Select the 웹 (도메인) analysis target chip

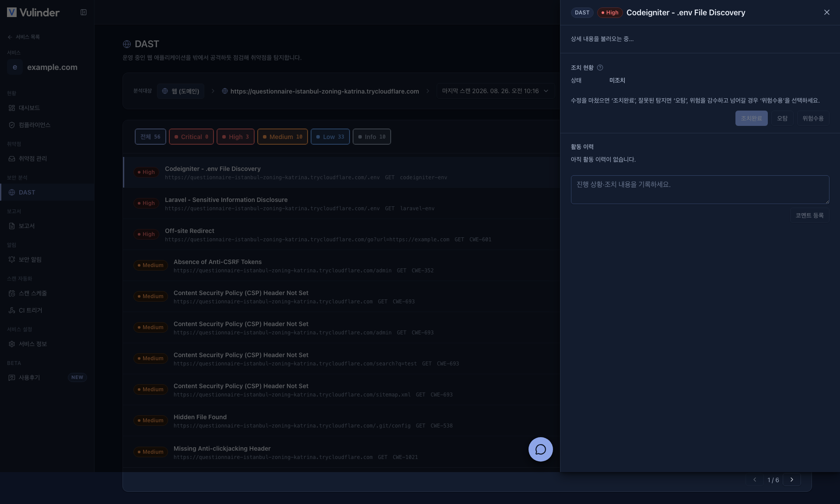point(181,91)
